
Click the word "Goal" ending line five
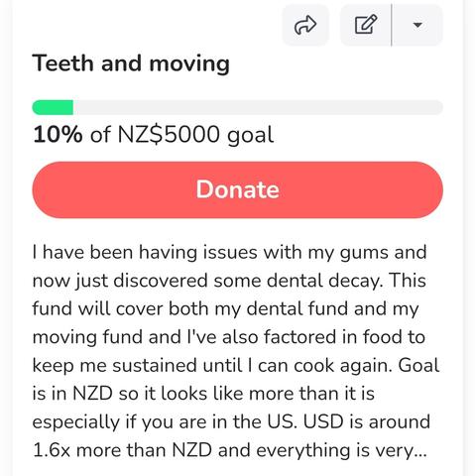click(x=418, y=366)
